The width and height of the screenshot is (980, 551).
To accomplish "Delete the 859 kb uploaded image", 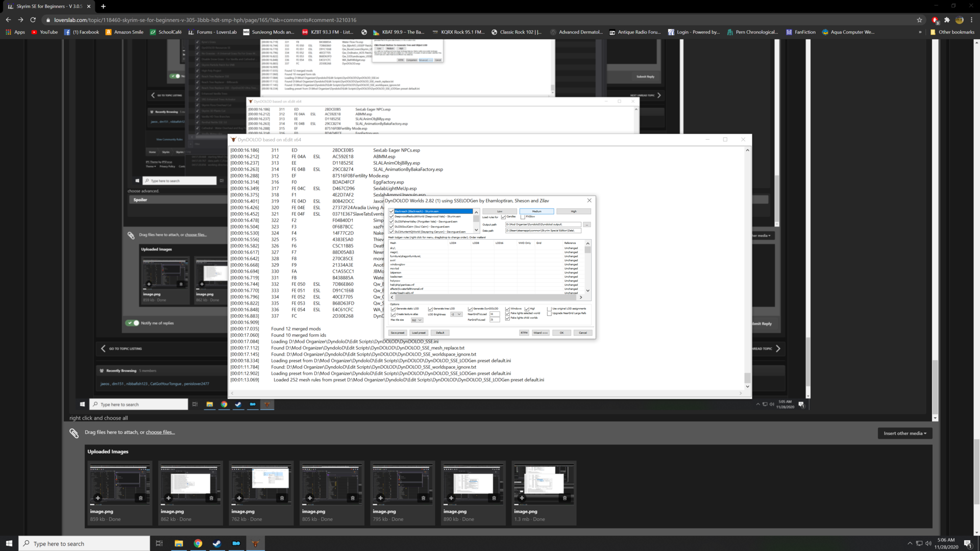I will coord(140,498).
